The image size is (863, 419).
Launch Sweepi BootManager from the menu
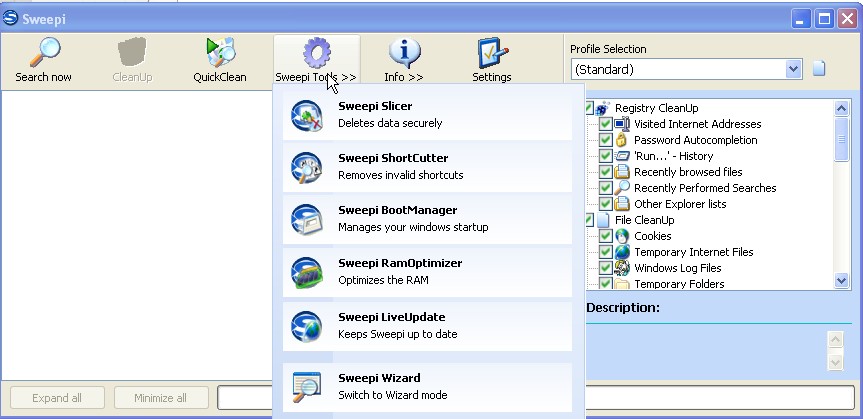[427, 220]
